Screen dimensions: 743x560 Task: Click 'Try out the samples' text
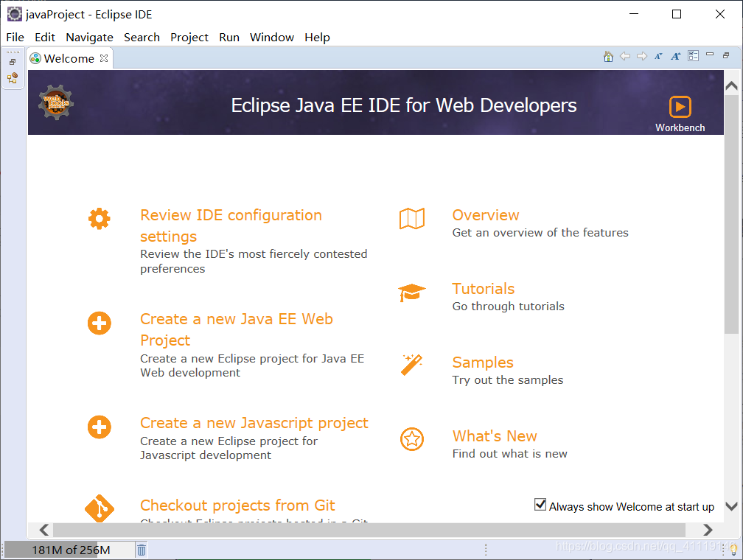(x=507, y=380)
